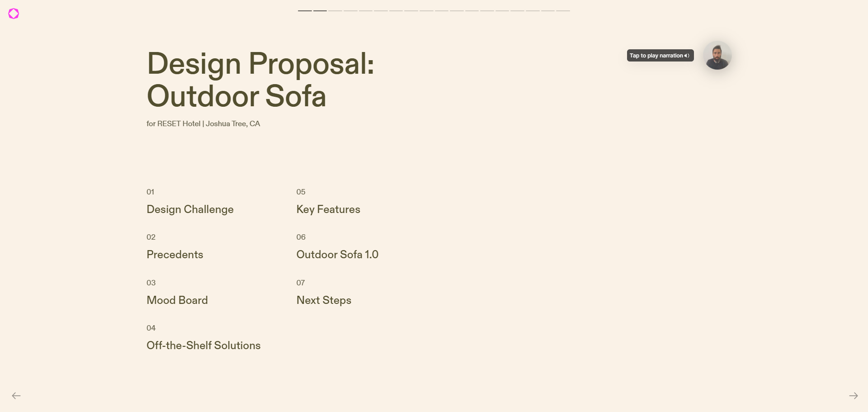The height and width of the screenshot is (412, 868).
Task: Click the middle slide progress indicator
Action: pos(426,10)
